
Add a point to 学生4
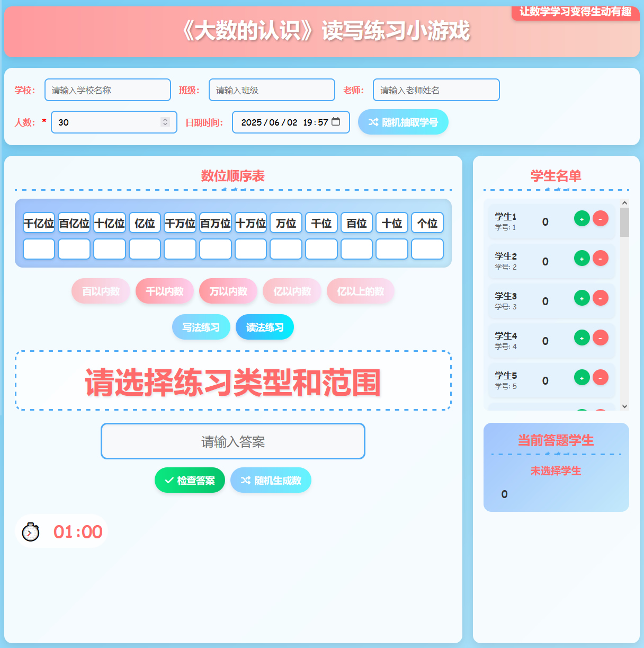pos(582,338)
